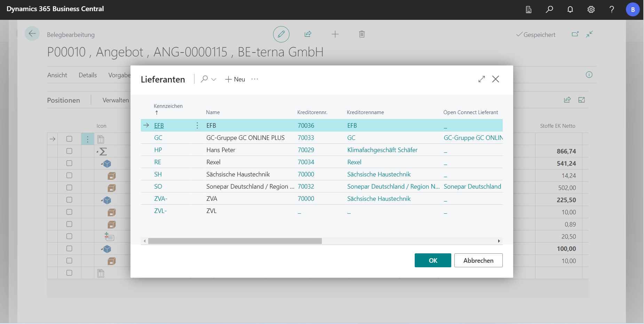
Task: Show row options for the EFB row
Action: pyautogui.click(x=197, y=126)
